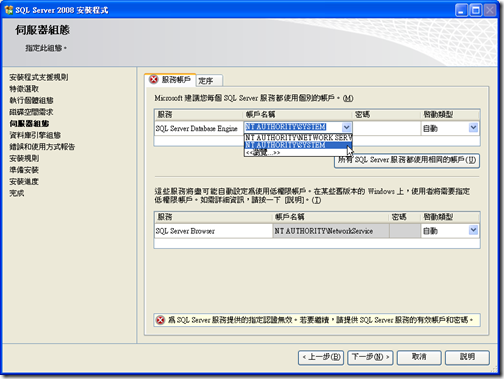Click the SQL Server Database Engine service cell

[x=199, y=128]
